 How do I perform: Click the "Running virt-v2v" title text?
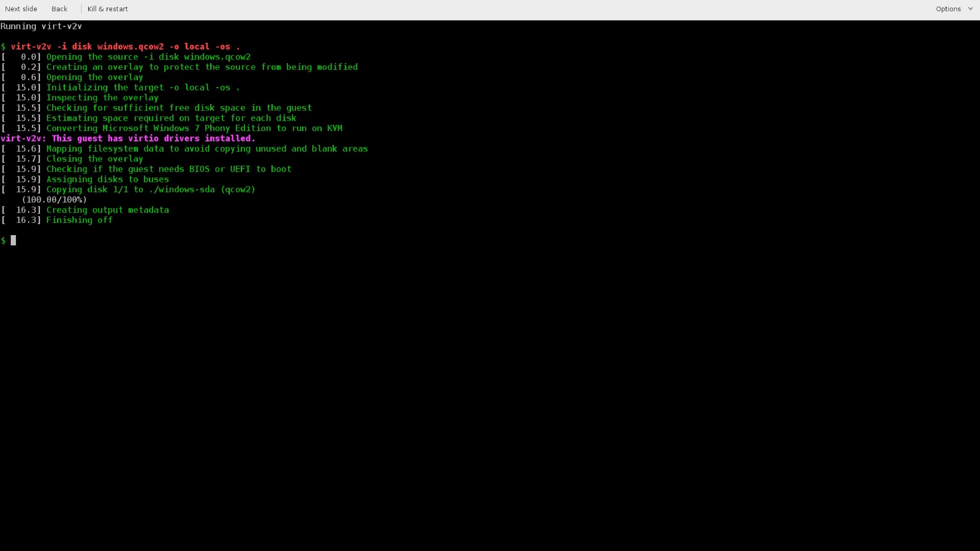coord(41,26)
